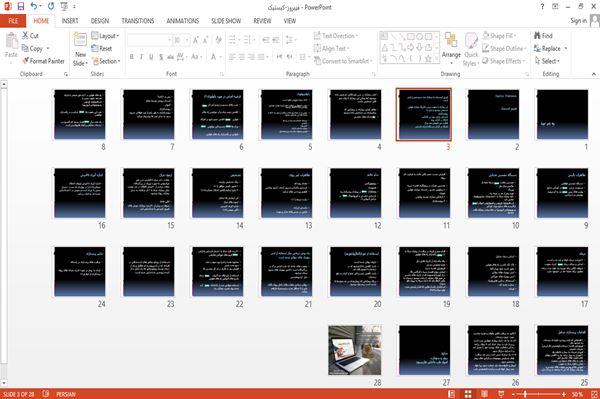Toggle right text alignment
This screenshot has height=399, width=600.
coord(251,57)
